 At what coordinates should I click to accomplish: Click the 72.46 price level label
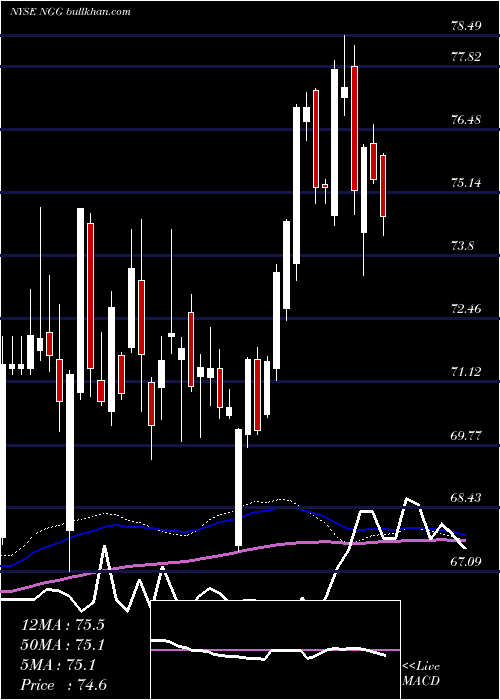(x=466, y=308)
